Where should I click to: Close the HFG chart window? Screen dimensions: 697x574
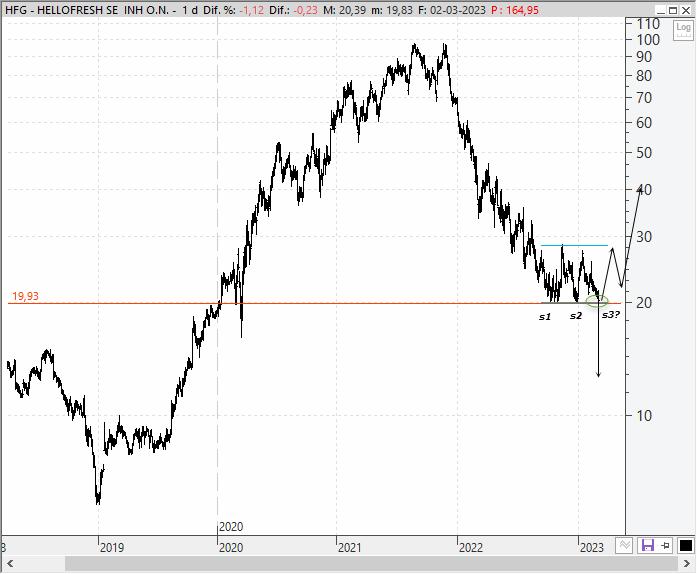tap(685, 10)
